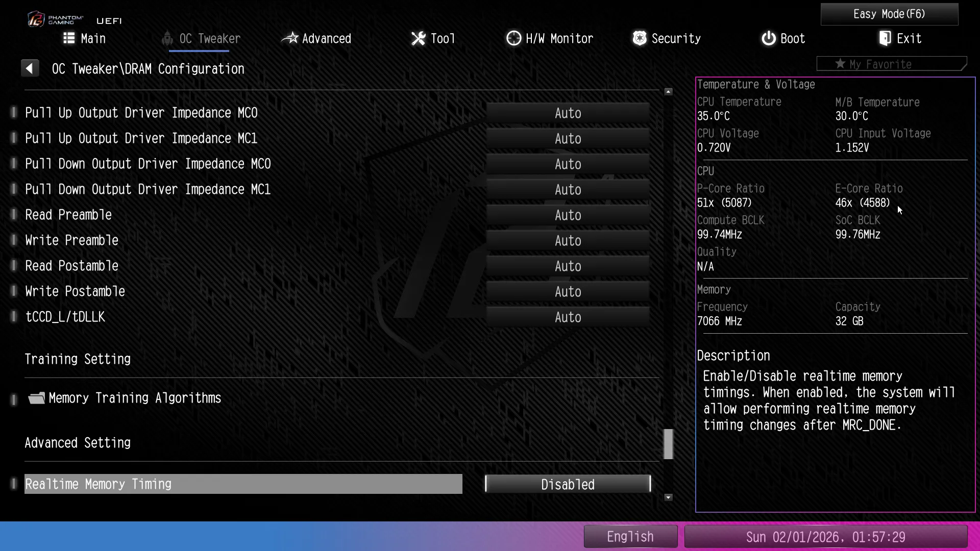
Task: Click the Boot power icon
Action: click(x=768, y=38)
